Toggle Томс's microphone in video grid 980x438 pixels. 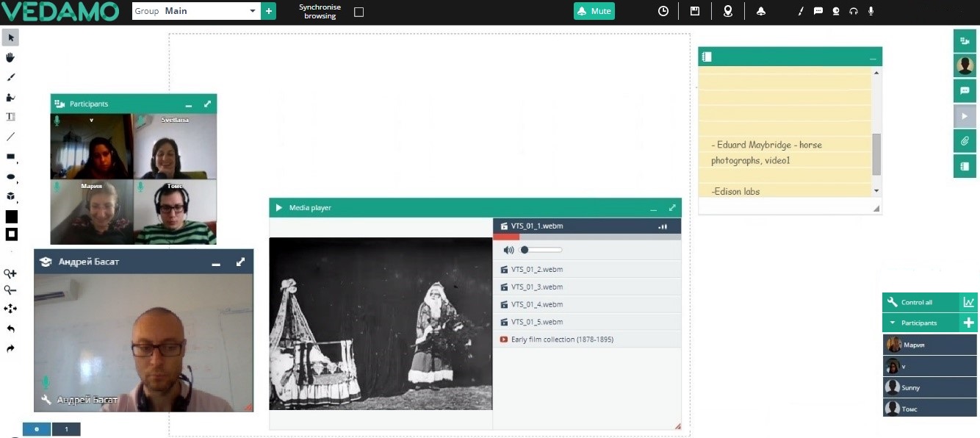coord(140,187)
